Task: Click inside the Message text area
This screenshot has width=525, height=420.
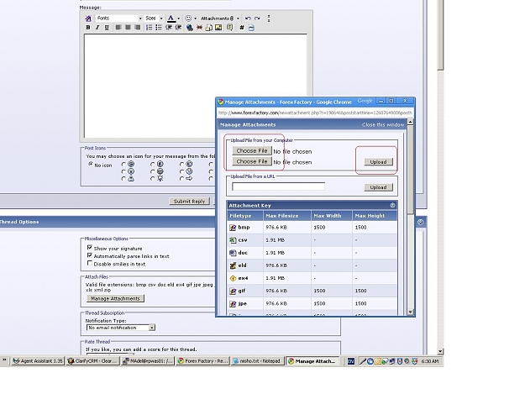Action: [195, 86]
